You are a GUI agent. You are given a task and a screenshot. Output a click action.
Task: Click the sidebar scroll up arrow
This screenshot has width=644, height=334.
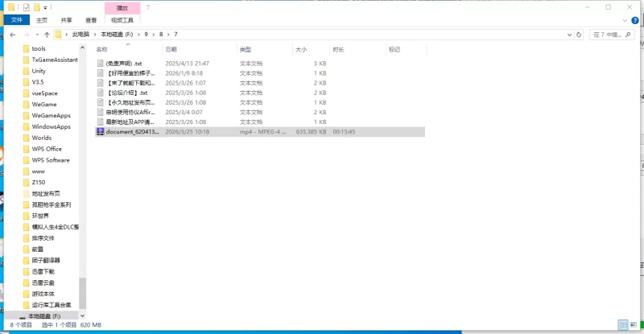click(x=83, y=48)
